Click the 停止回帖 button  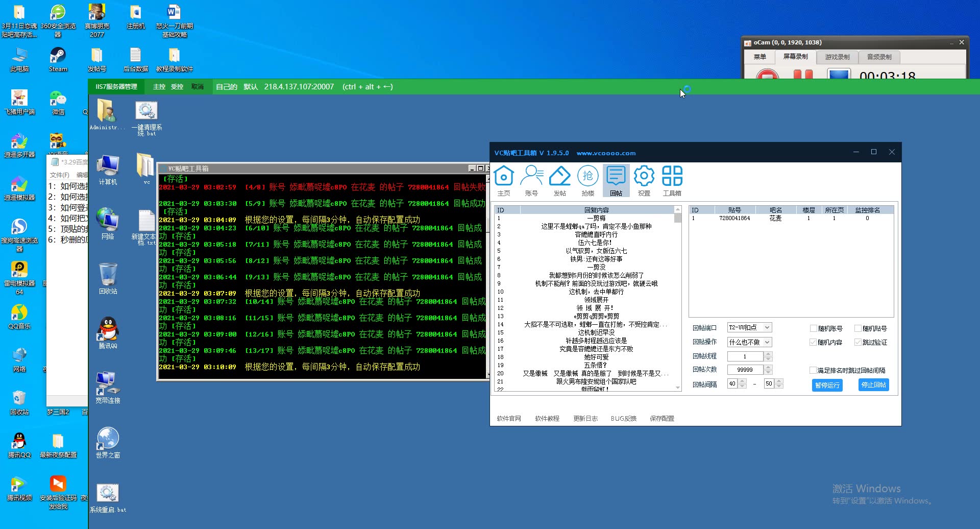tap(873, 385)
